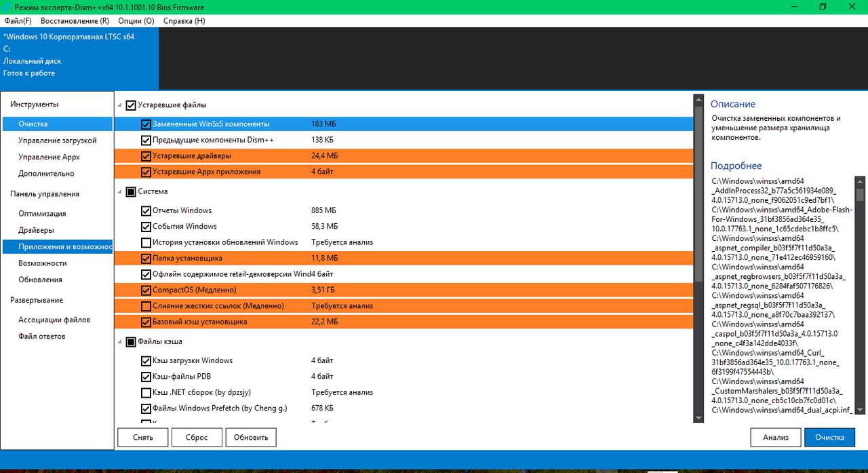Click the 58,3 МБ size value
The image size is (868, 473).
pyautogui.click(x=325, y=227)
